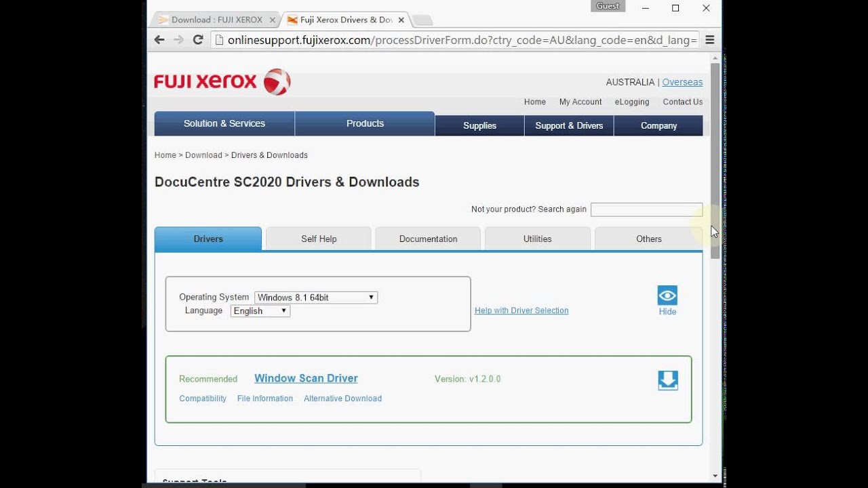Open the Operating System dropdown
The image size is (868, 488).
pos(316,298)
